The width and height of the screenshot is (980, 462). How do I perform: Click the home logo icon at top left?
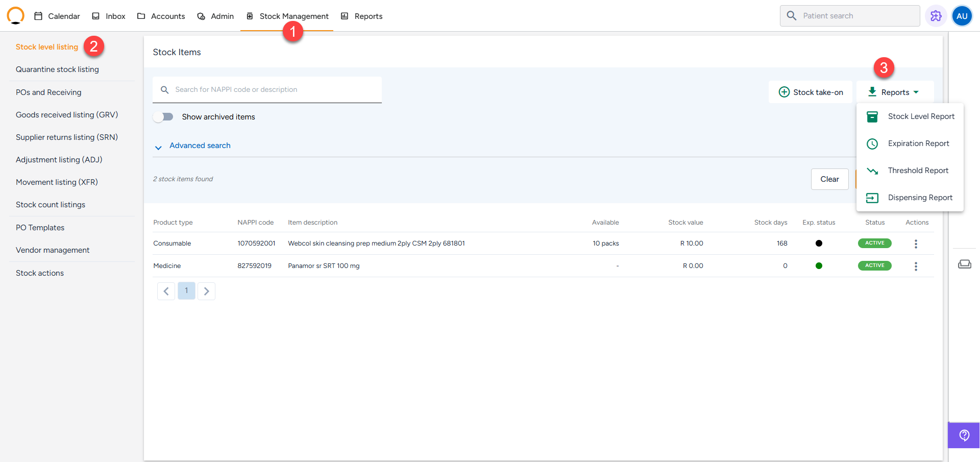click(15, 16)
